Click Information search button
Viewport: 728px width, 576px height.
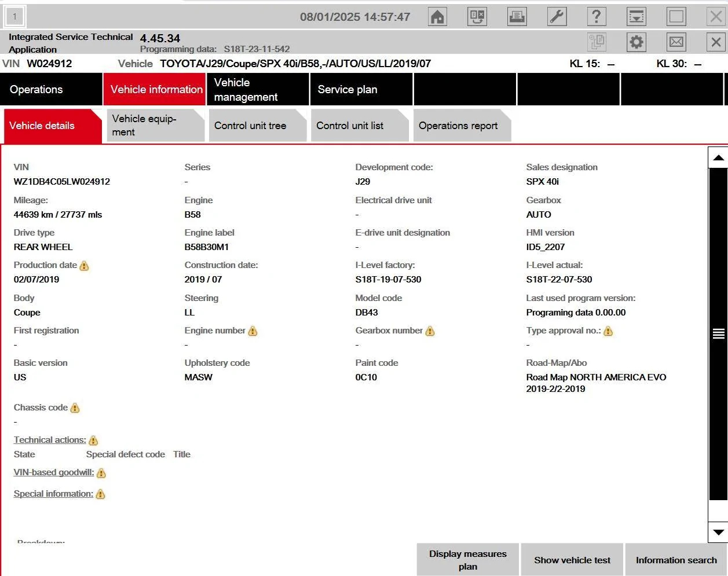(676, 560)
